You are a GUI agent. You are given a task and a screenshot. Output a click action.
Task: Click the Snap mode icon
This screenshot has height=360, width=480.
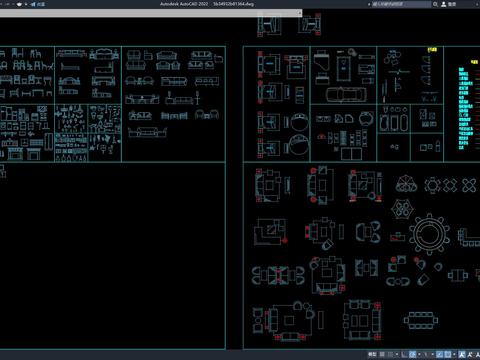[x=390, y=354]
